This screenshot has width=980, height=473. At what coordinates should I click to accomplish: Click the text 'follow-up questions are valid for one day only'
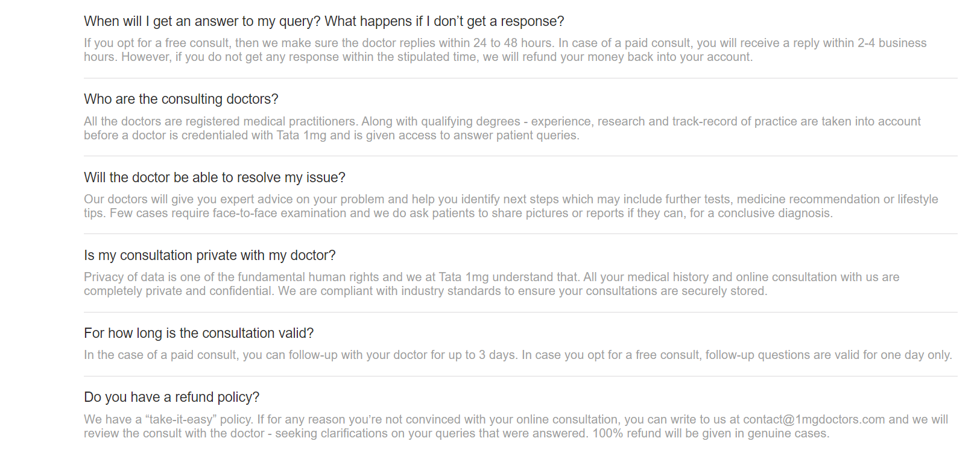pos(829,355)
